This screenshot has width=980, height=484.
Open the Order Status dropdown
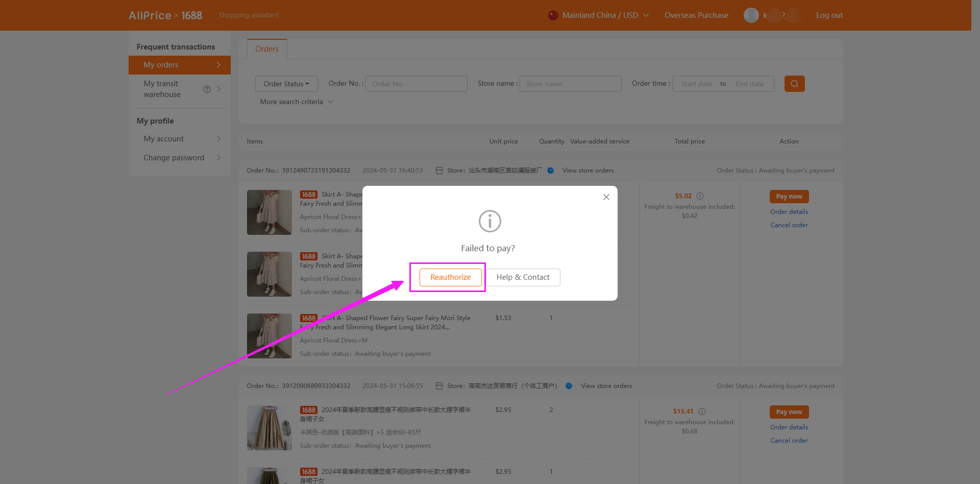pos(286,84)
